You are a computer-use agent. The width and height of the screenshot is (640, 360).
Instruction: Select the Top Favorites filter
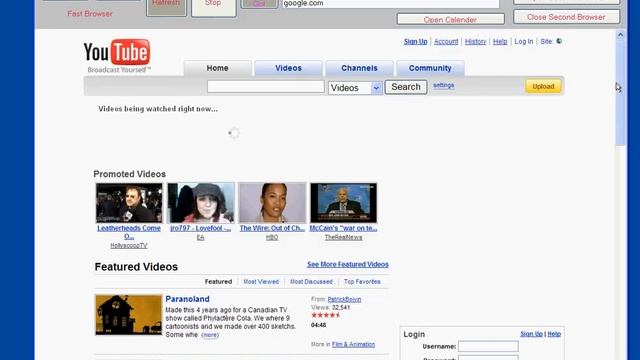click(362, 282)
